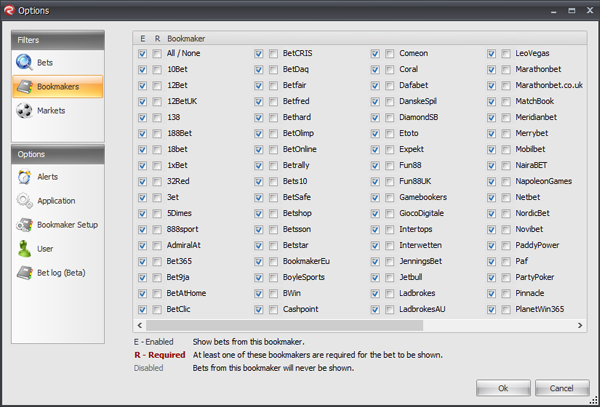
Task: Click the Filters panel header
Action: pos(58,40)
